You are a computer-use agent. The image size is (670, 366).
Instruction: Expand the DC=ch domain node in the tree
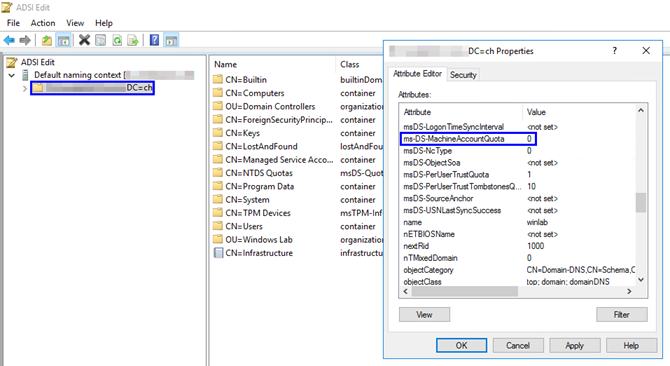pos(24,88)
